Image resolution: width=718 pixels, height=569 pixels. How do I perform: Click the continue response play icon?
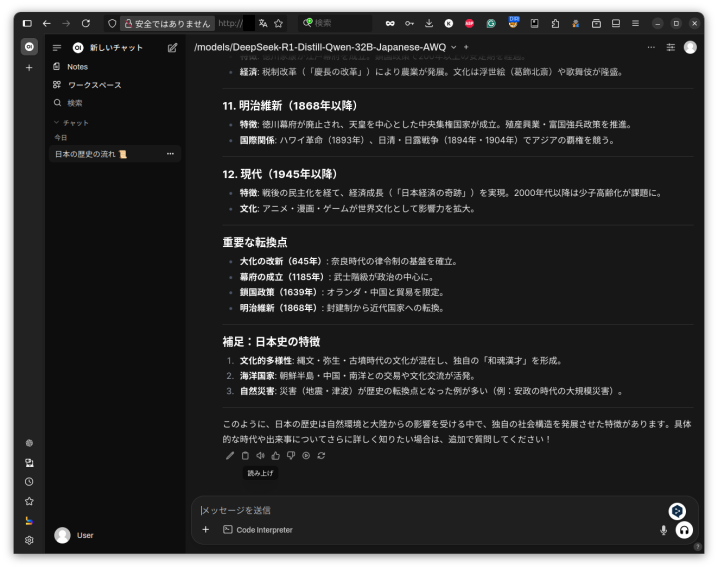[306, 455]
